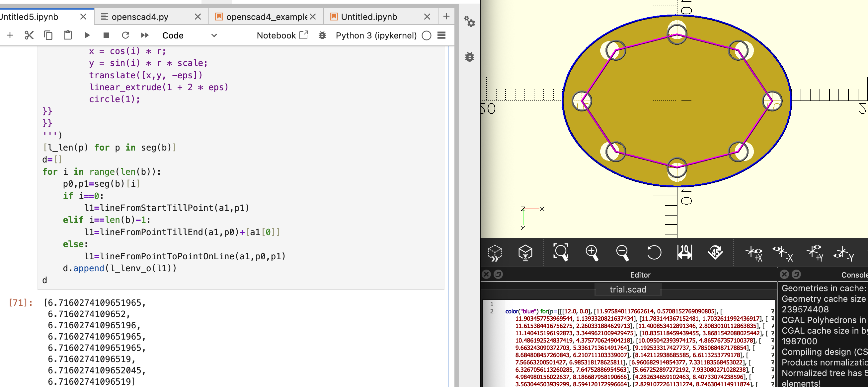Click code line 'd.append(l_lenv_o(l1))'
The height and width of the screenshot is (387, 868).
coord(119,268)
